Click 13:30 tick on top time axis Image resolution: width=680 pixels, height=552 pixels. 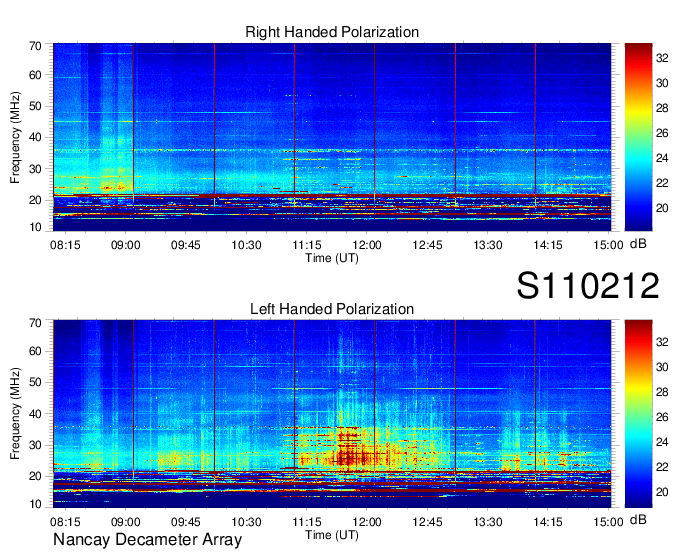(x=487, y=245)
